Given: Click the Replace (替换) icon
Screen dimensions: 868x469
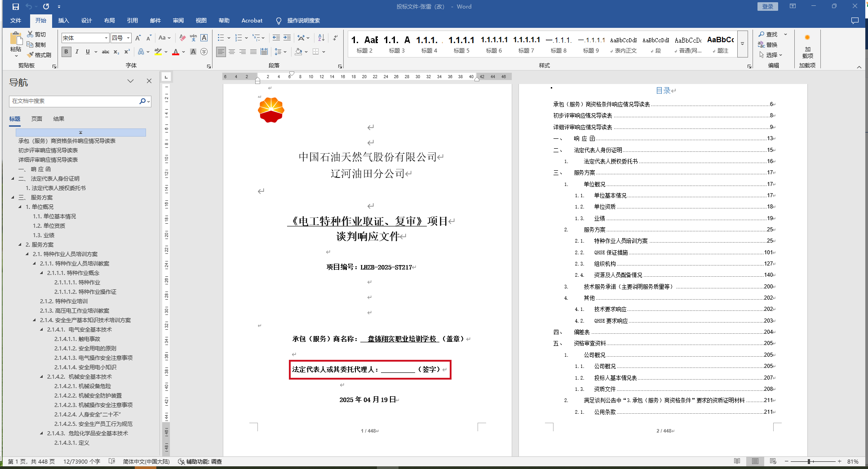Looking at the screenshot, I should [762, 44].
